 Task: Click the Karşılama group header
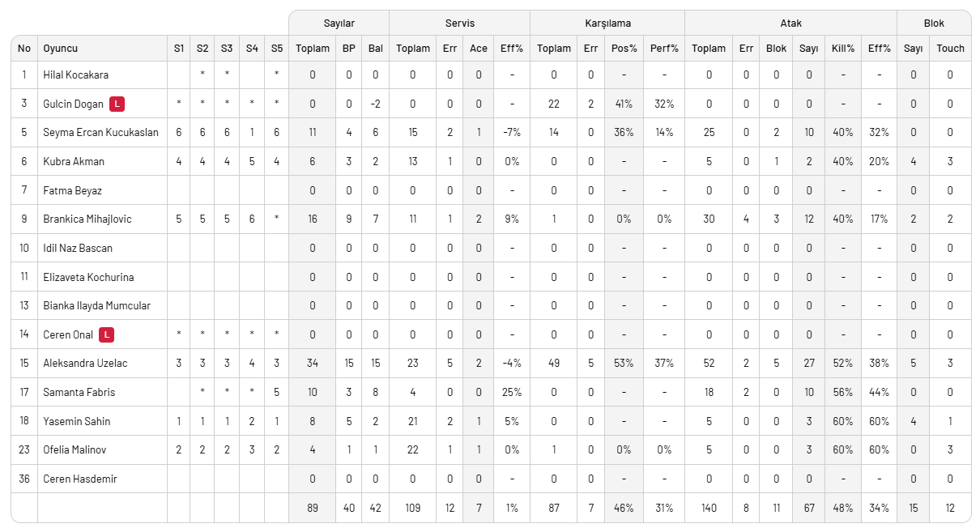coord(607,23)
